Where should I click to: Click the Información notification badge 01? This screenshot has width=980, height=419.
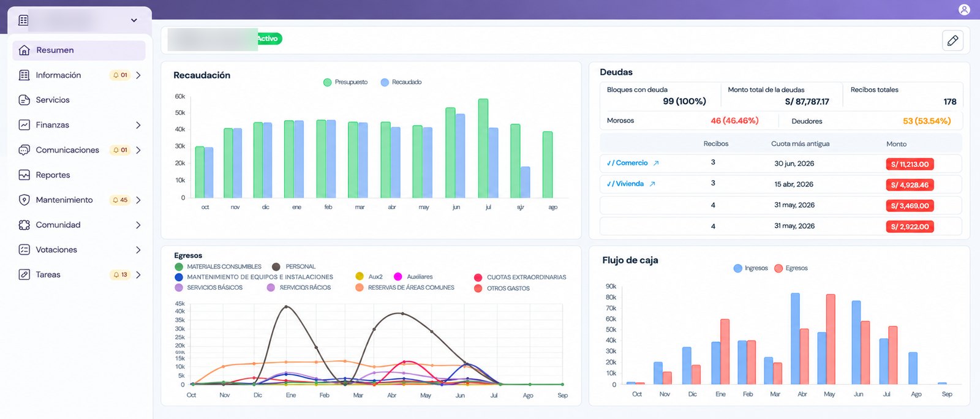pos(120,75)
